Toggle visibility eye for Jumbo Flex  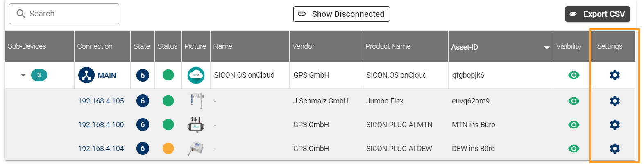click(x=574, y=101)
